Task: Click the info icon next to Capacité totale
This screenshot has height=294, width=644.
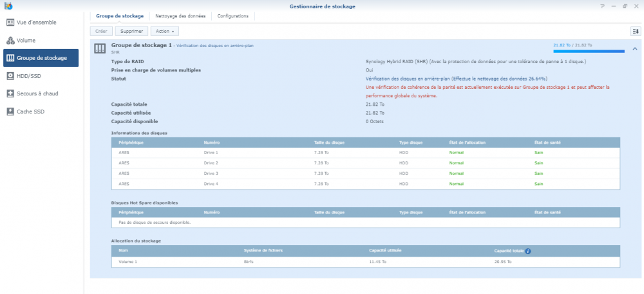Action: click(x=528, y=251)
